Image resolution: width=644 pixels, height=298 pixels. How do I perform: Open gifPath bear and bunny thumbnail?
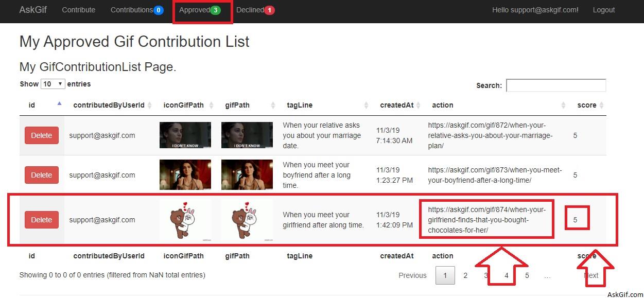click(247, 220)
